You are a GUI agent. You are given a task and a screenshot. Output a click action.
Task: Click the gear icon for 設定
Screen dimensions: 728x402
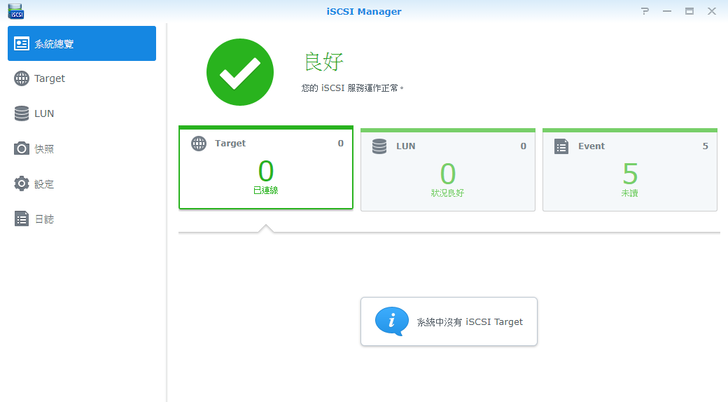21,184
